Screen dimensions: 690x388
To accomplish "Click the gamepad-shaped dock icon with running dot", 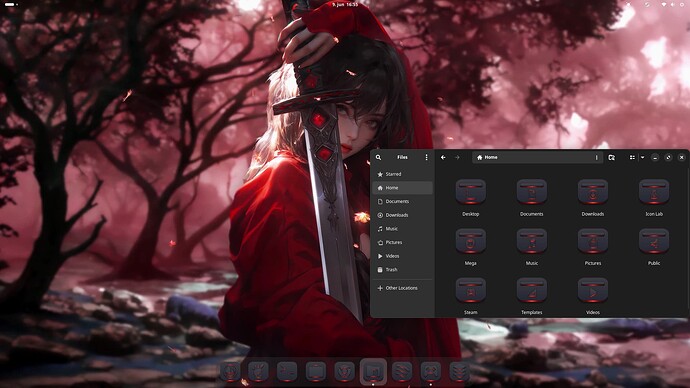I will (430, 372).
